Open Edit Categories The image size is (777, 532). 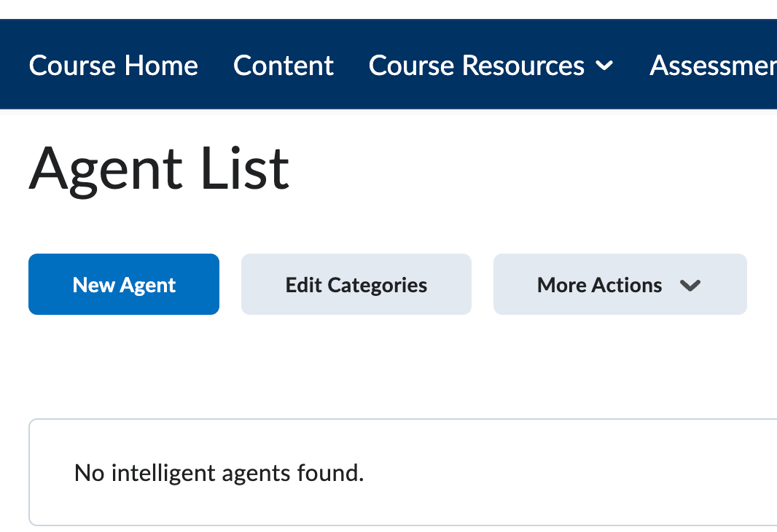(x=356, y=284)
